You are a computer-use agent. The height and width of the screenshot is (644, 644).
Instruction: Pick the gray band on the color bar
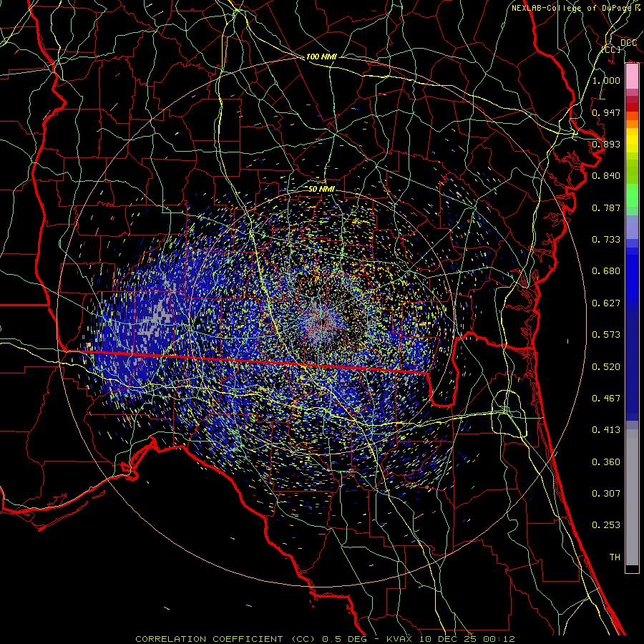(x=632, y=497)
